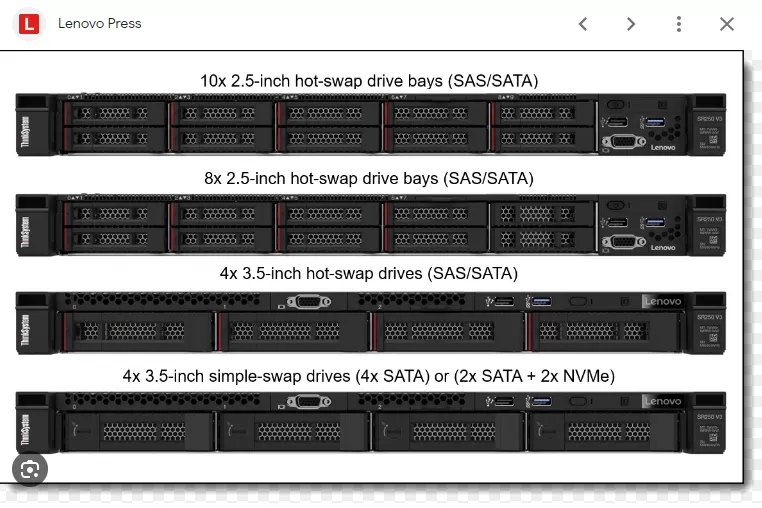
Task: Click the 8x 2.5-inch drive bays caption
Action: tap(369, 178)
